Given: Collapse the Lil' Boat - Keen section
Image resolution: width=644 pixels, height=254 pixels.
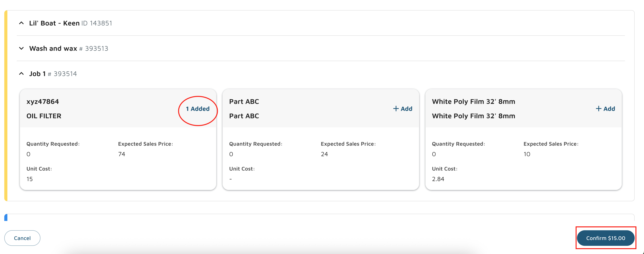Looking at the screenshot, I should (22, 23).
